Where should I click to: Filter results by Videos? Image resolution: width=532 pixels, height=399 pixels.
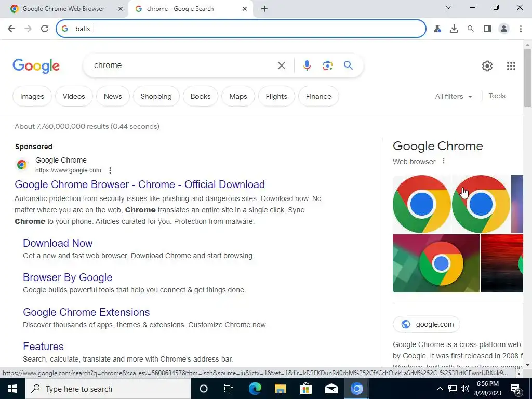click(x=74, y=96)
